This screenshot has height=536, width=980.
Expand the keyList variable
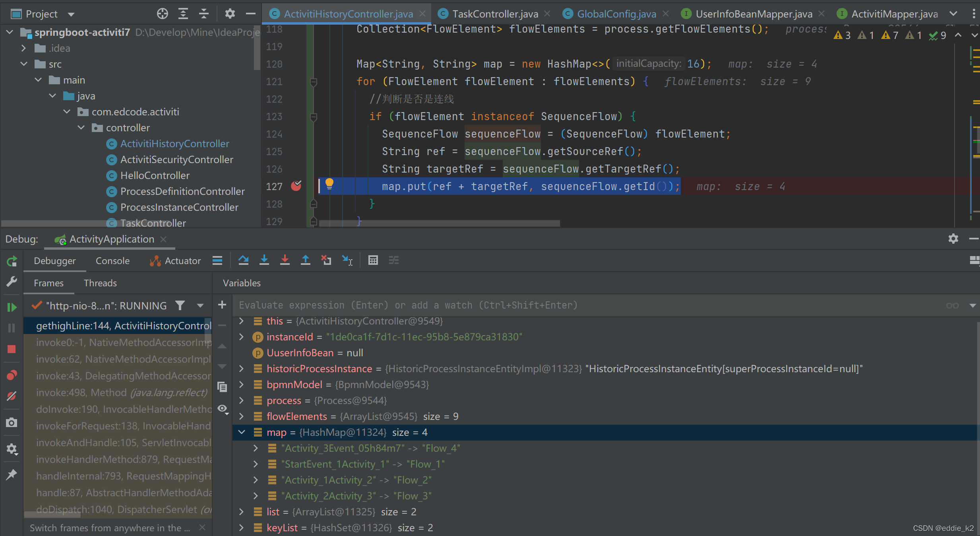point(242,528)
